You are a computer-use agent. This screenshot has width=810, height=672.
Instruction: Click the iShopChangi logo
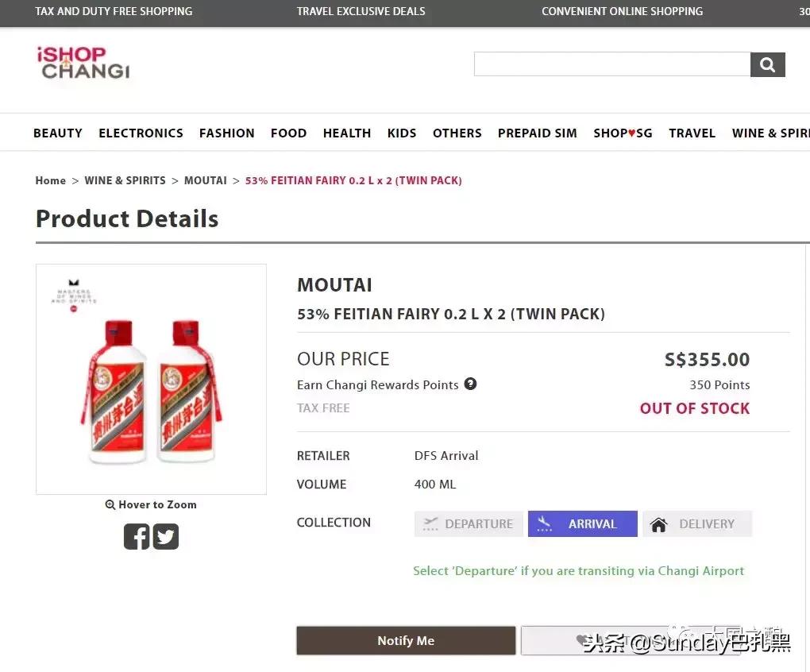click(x=83, y=64)
